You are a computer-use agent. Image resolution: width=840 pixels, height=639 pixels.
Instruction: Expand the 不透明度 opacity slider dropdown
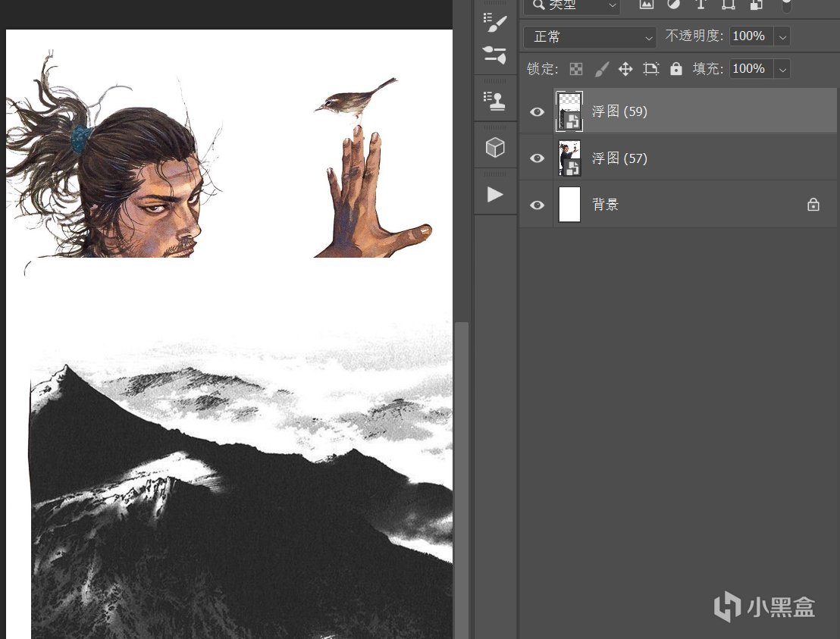tap(782, 36)
